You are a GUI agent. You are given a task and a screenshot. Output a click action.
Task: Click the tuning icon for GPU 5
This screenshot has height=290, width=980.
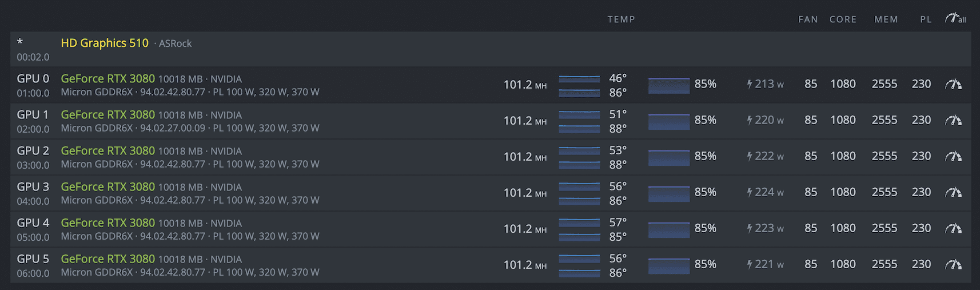click(953, 265)
